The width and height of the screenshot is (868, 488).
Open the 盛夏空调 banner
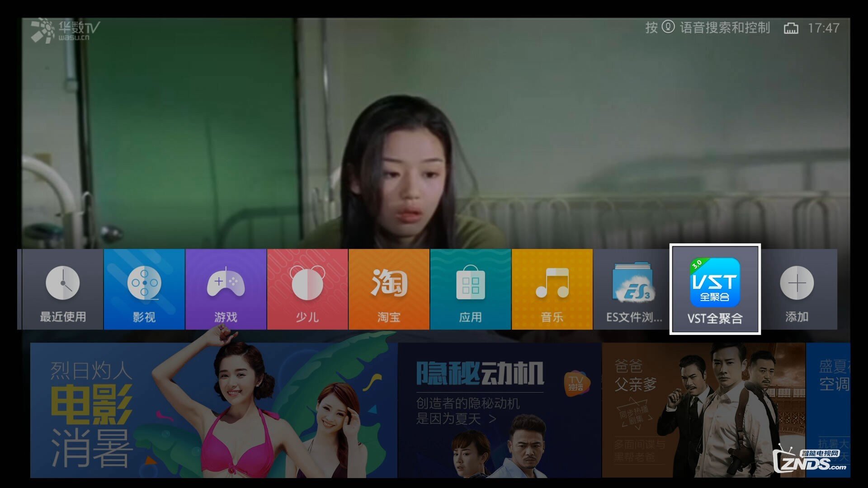coord(828,410)
